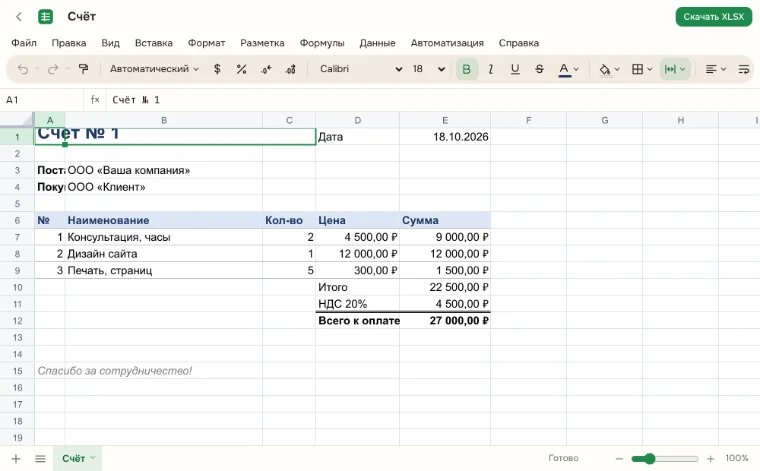Open the Формулы menu
The height and width of the screenshot is (471, 760).
point(322,43)
